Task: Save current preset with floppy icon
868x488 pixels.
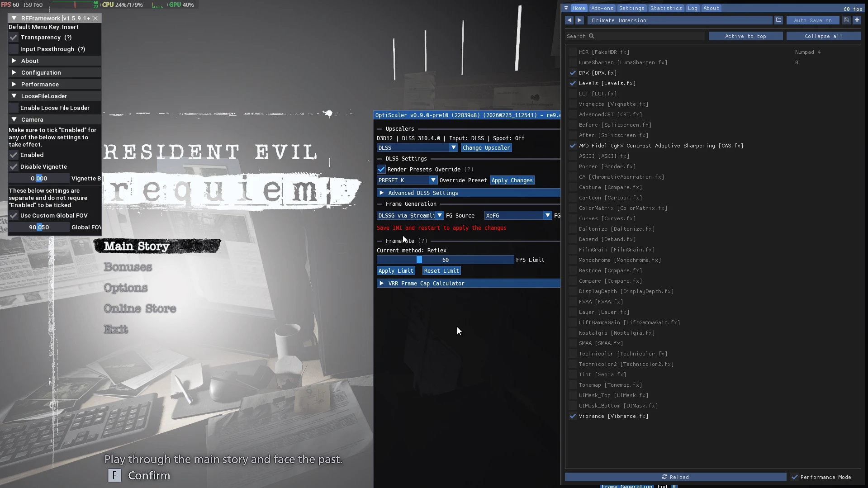Action: tap(846, 20)
